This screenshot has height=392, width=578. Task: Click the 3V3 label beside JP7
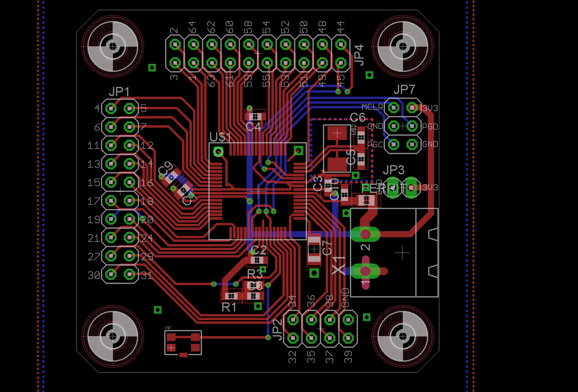coord(430,108)
